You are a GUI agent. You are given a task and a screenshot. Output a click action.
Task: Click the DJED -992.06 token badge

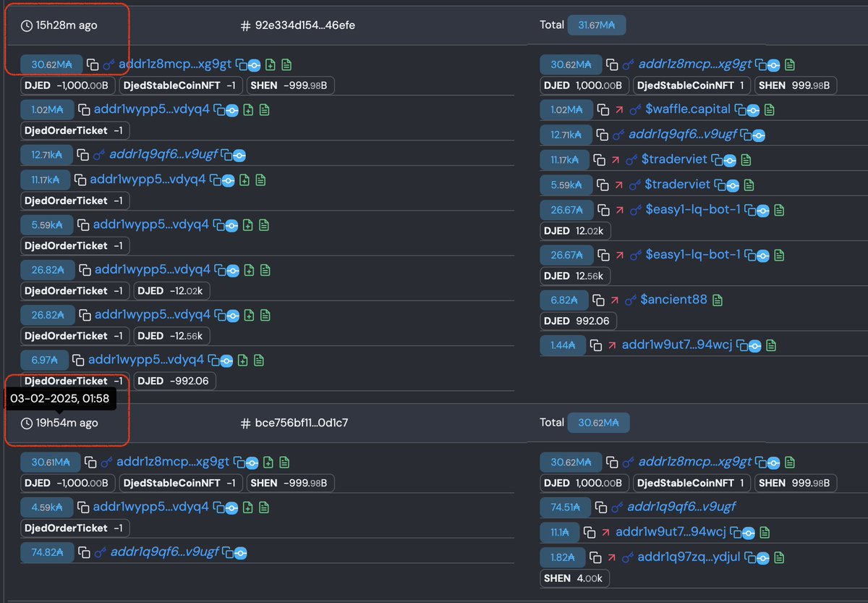(x=175, y=381)
